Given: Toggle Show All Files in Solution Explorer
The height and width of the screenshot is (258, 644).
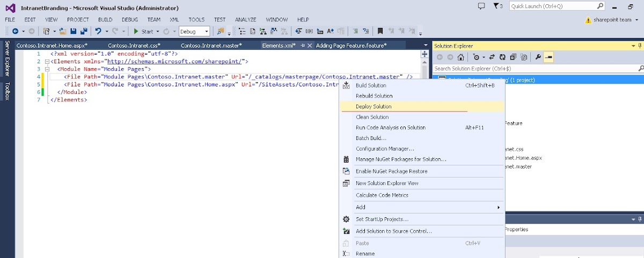Looking at the screenshot, I should [524, 57].
